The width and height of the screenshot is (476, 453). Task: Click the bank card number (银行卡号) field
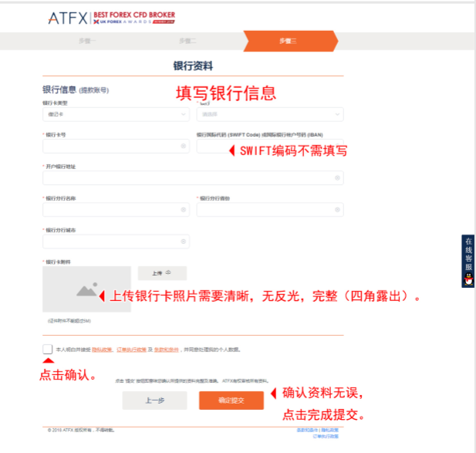[x=116, y=146]
